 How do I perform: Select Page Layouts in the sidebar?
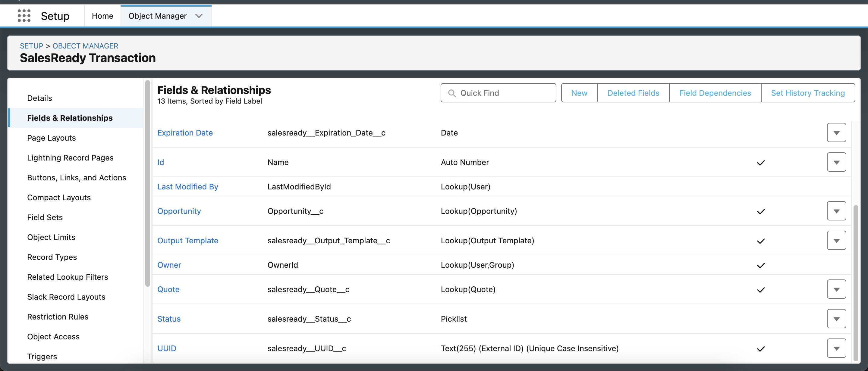[51, 138]
